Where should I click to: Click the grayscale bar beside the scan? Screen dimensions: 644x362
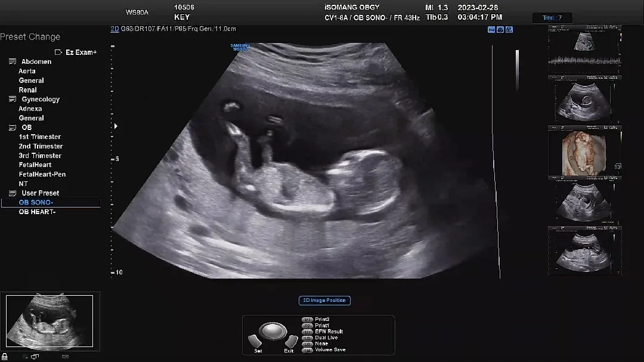(x=517, y=70)
